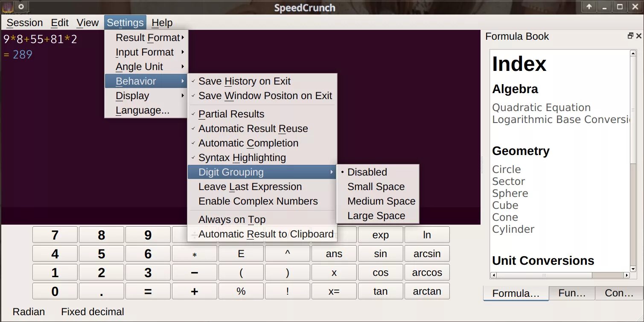Switch to the Fun… tab
The image size is (644, 322).
572,293
